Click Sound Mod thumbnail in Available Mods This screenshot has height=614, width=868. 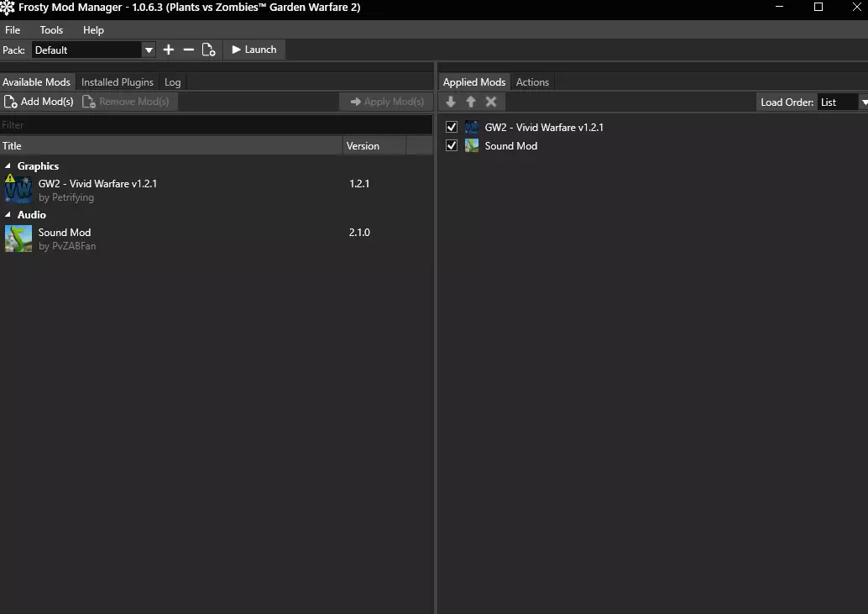click(x=18, y=239)
